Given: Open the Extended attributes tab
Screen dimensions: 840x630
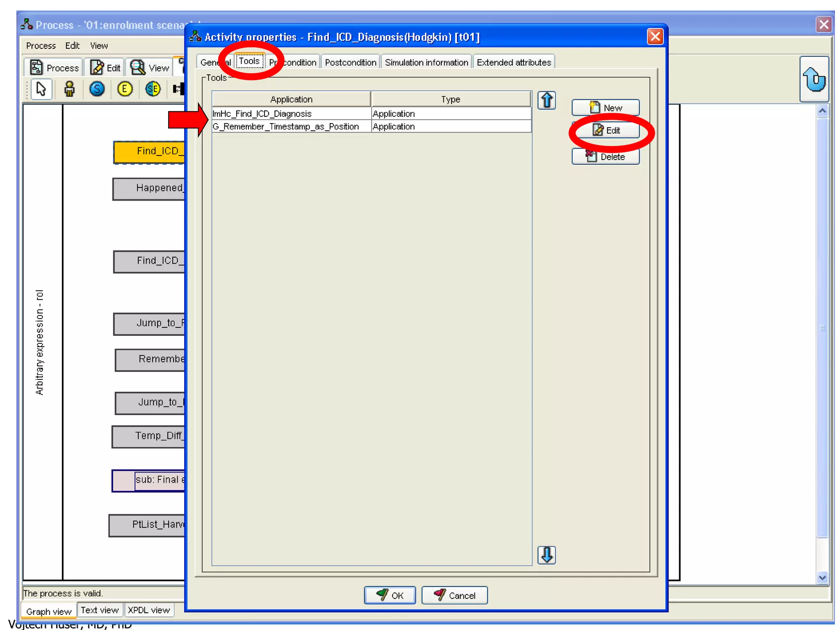Looking at the screenshot, I should (514, 62).
